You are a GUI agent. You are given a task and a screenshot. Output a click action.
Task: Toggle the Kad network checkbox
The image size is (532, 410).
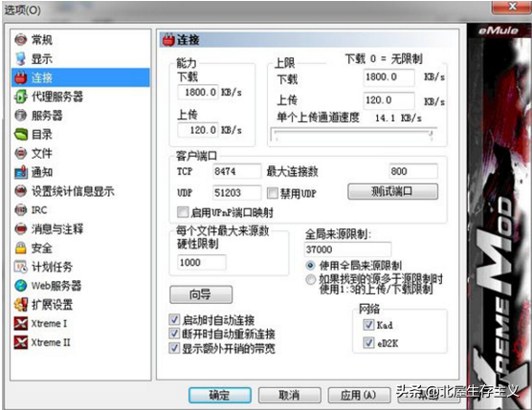coord(368,325)
